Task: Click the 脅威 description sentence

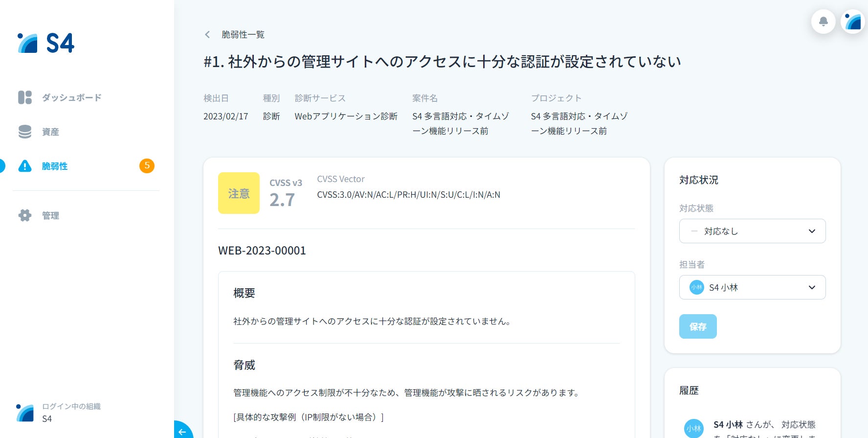Action: (x=407, y=392)
